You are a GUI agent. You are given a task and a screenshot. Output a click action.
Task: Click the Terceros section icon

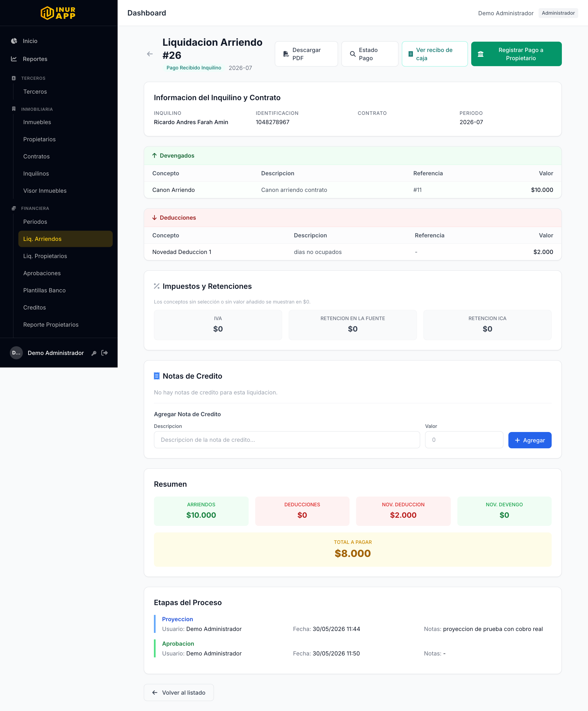14,78
